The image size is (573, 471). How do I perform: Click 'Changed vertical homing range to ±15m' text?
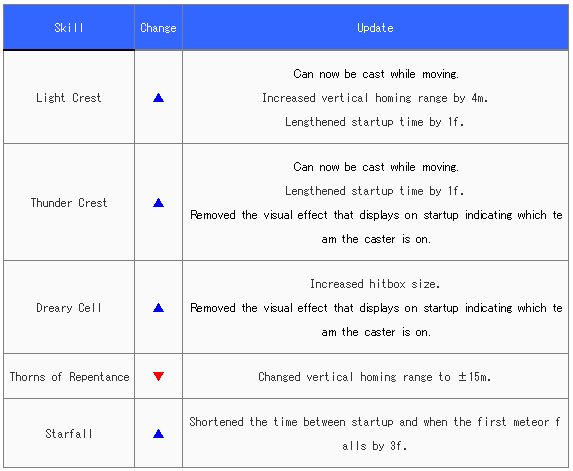[x=375, y=377]
